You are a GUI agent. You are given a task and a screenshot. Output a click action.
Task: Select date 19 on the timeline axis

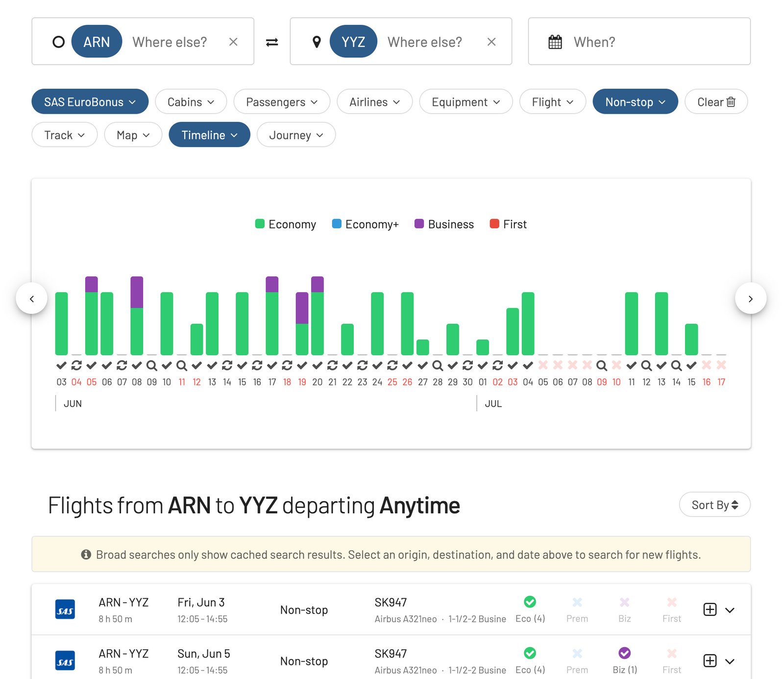(302, 382)
